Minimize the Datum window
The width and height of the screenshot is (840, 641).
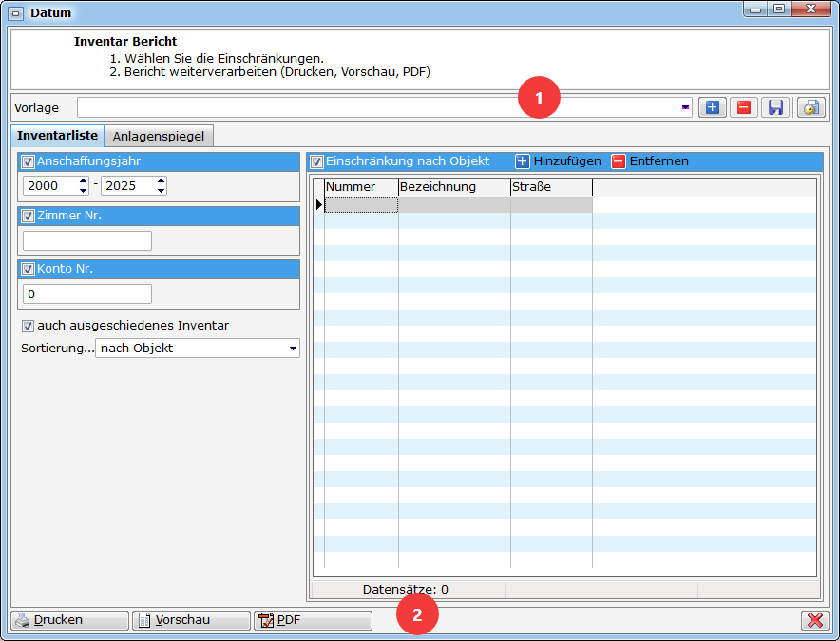coord(755,9)
